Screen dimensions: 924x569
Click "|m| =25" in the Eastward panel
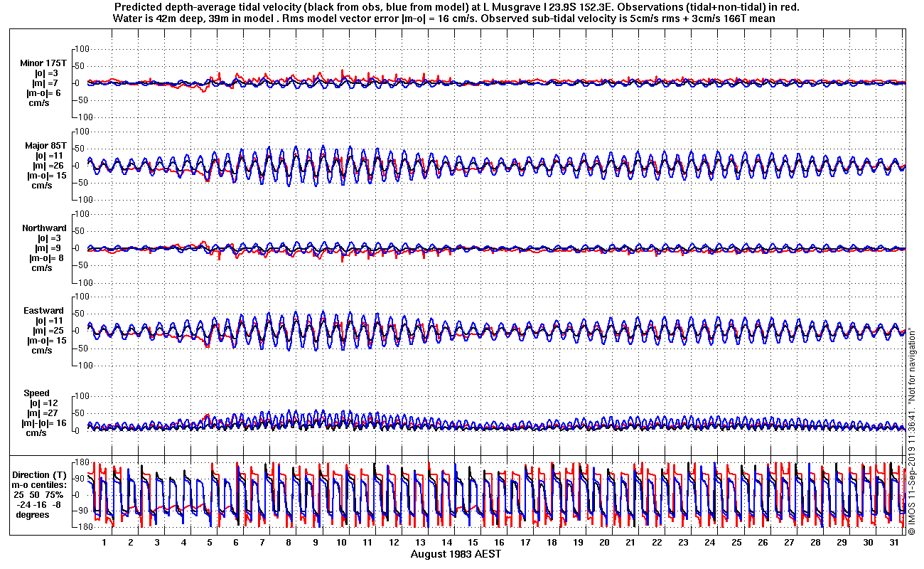pyautogui.click(x=48, y=331)
